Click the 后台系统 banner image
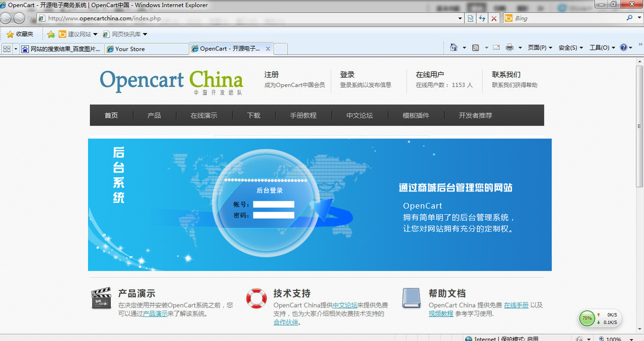Viewport: 644px width, 341px height. coord(319,205)
